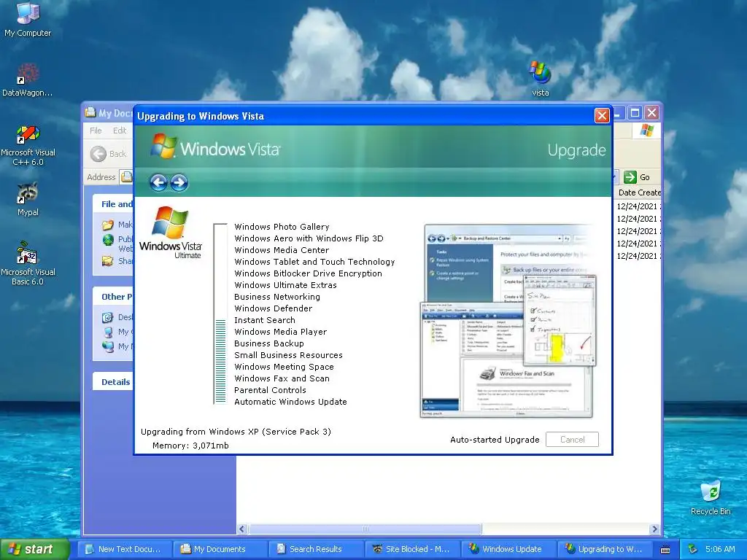
Task: Click the Back button in My Documents
Action: (x=108, y=154)
